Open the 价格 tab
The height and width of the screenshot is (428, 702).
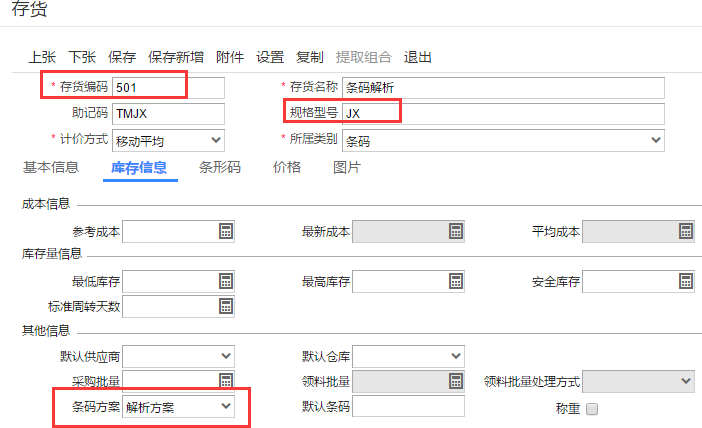click(287, 167)
